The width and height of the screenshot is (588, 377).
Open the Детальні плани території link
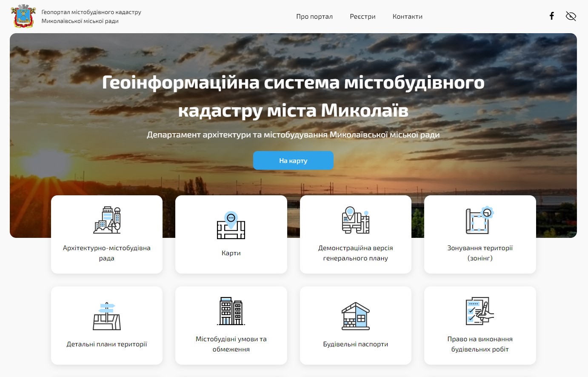(107, 344)
